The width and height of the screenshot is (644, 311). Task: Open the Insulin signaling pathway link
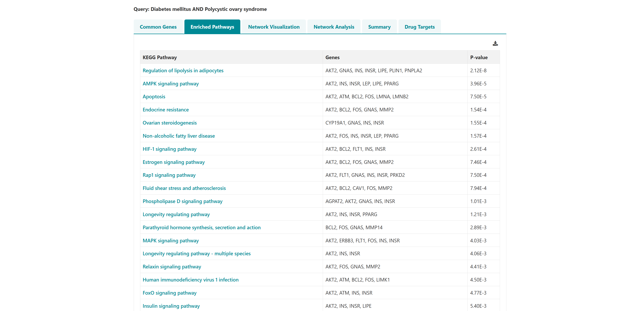coord(171,306)
